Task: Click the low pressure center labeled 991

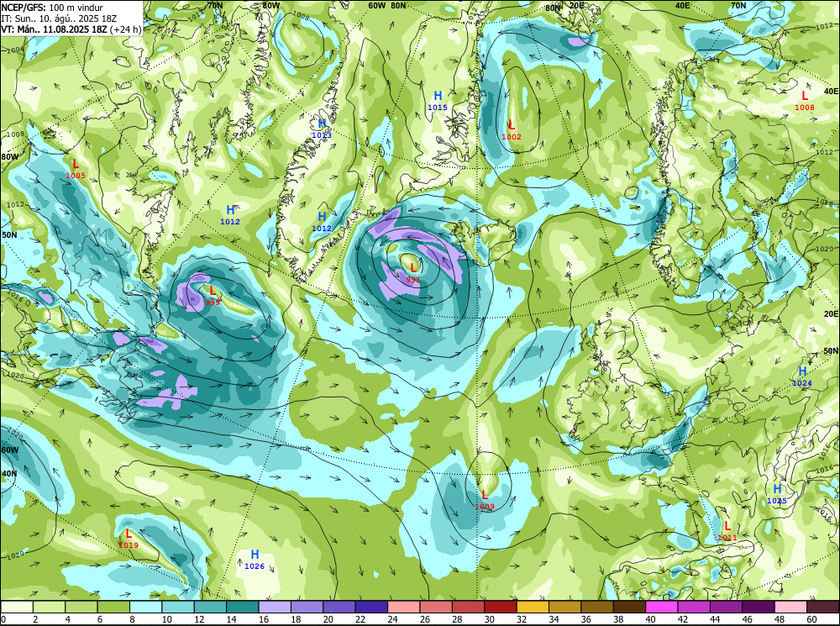Action: tap(413, 273)
